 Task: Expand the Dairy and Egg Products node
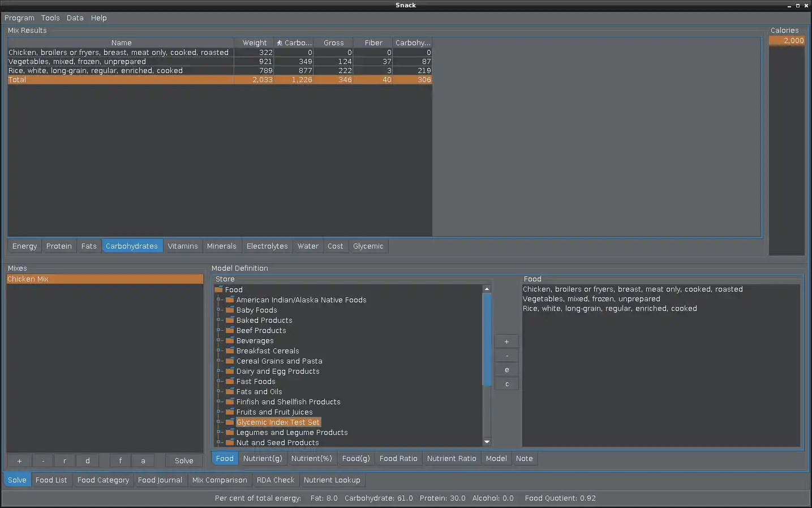218,371
